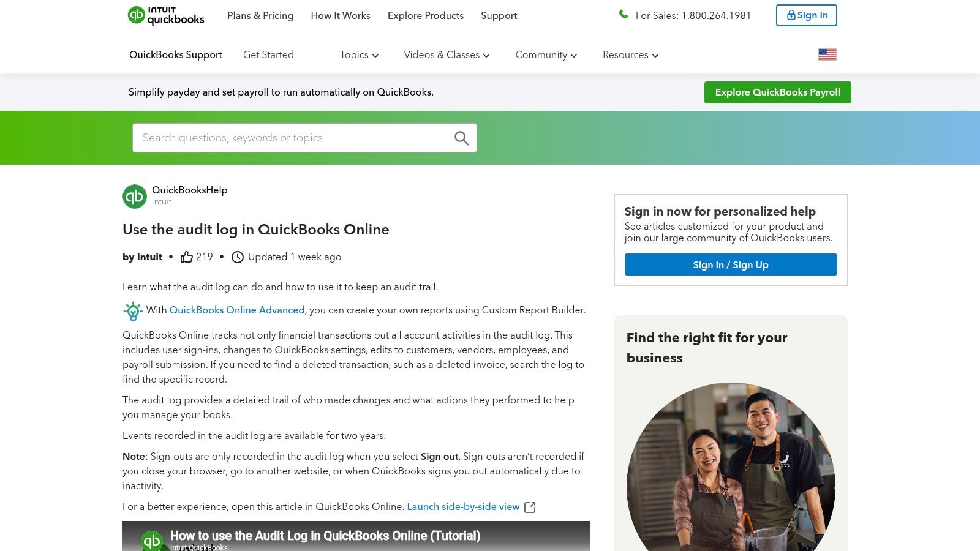Open the Resources dropdown

pyautogui.click(x=630, y=55)
